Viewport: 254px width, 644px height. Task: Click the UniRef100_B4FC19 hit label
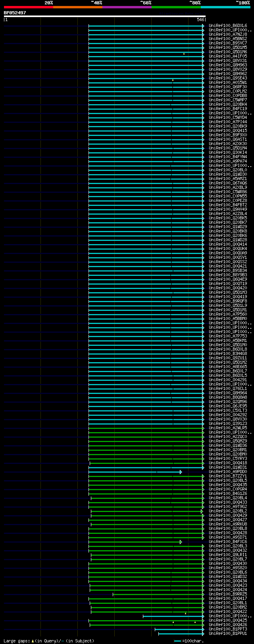click(228, 109)
